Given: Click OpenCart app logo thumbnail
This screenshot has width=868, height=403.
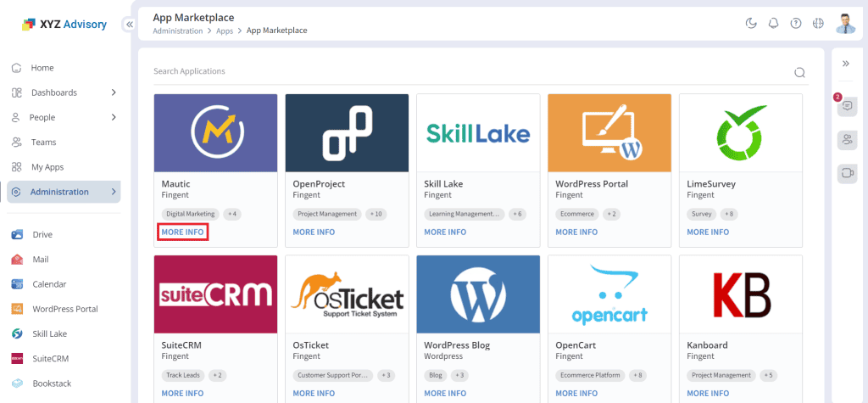Looking at the screenshot, I should 609,294.
